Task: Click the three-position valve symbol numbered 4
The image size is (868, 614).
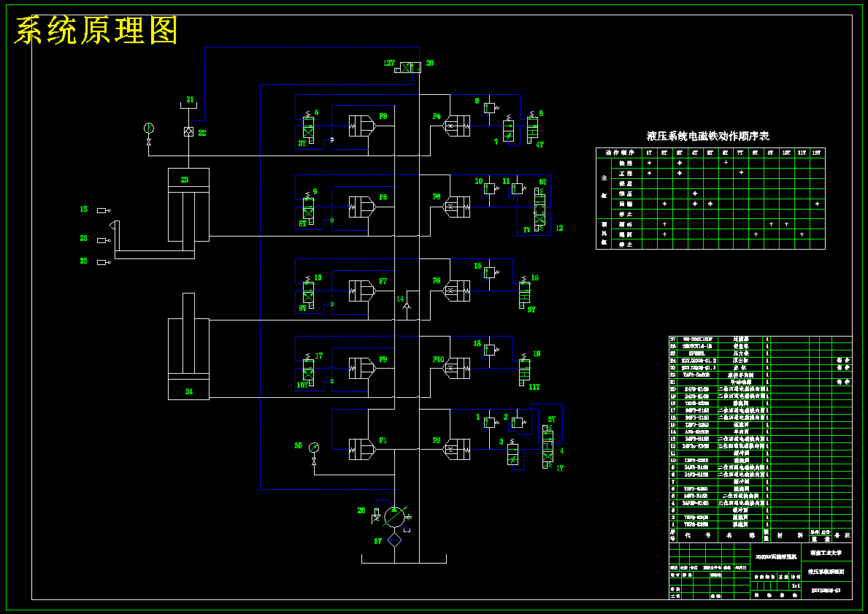Action: [x=548, y=446]
